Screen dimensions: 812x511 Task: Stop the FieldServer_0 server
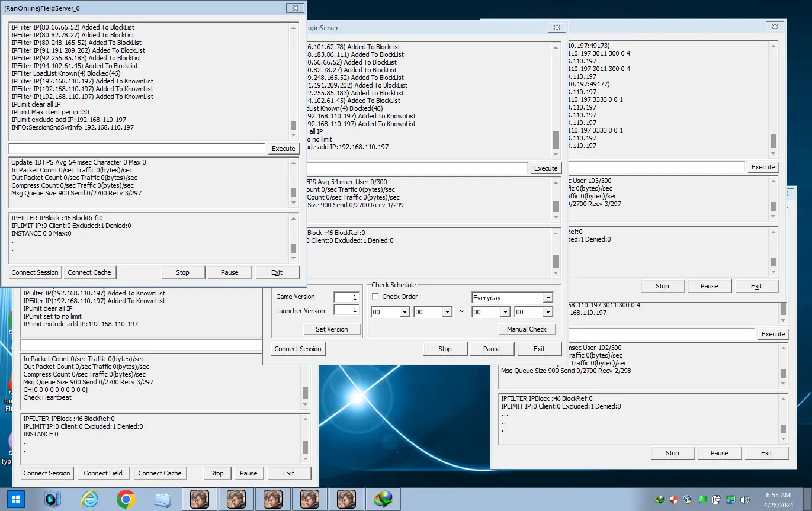tap(182, 272)
